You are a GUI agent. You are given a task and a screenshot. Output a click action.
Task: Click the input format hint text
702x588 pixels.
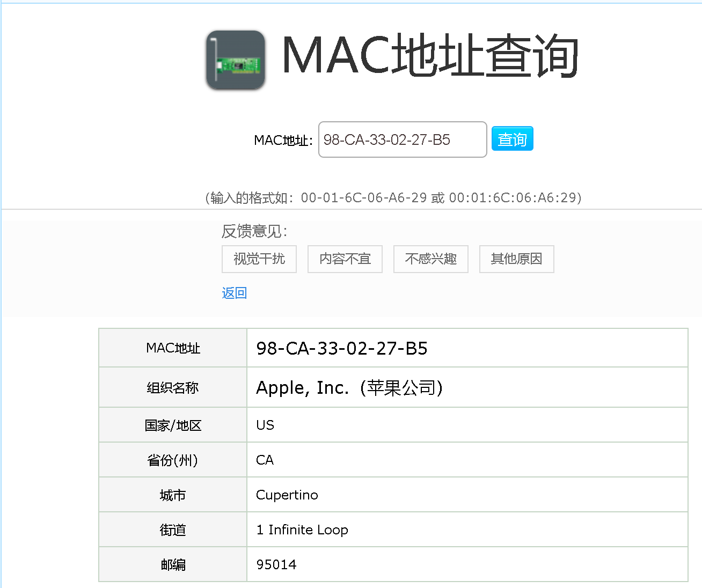coord(393,197)
